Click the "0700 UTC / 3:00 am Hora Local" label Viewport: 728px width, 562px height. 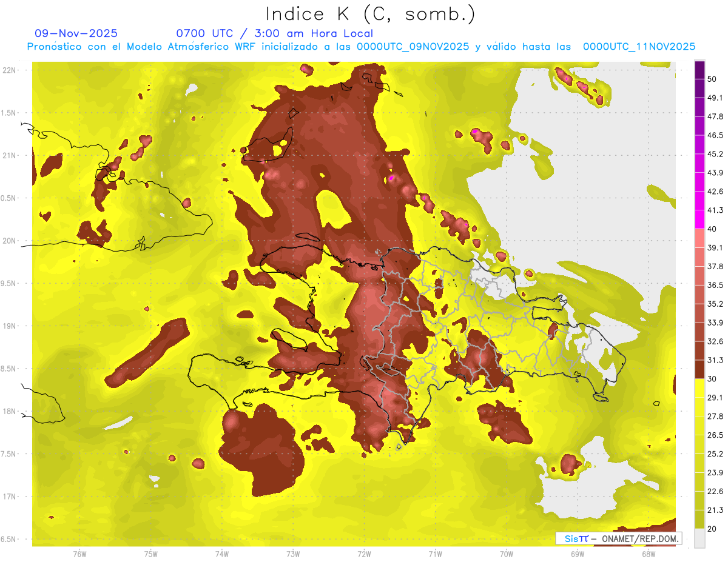click(275, 33)
